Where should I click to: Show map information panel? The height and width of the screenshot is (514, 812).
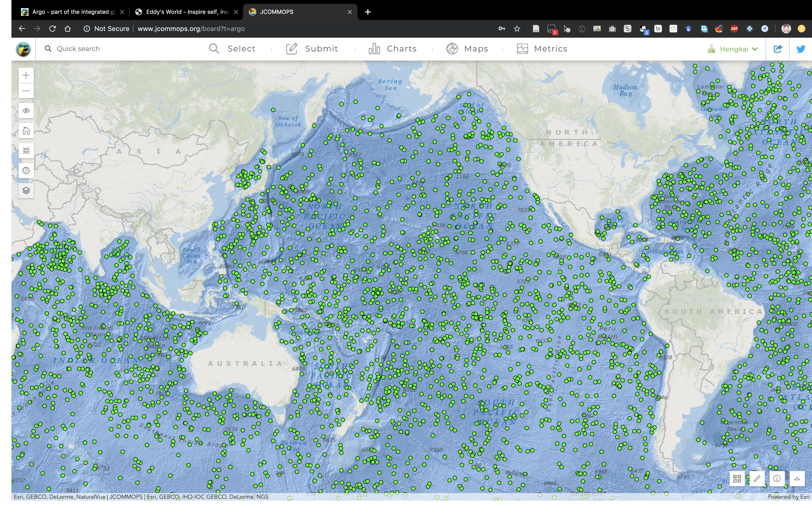(x=777, y=478)
